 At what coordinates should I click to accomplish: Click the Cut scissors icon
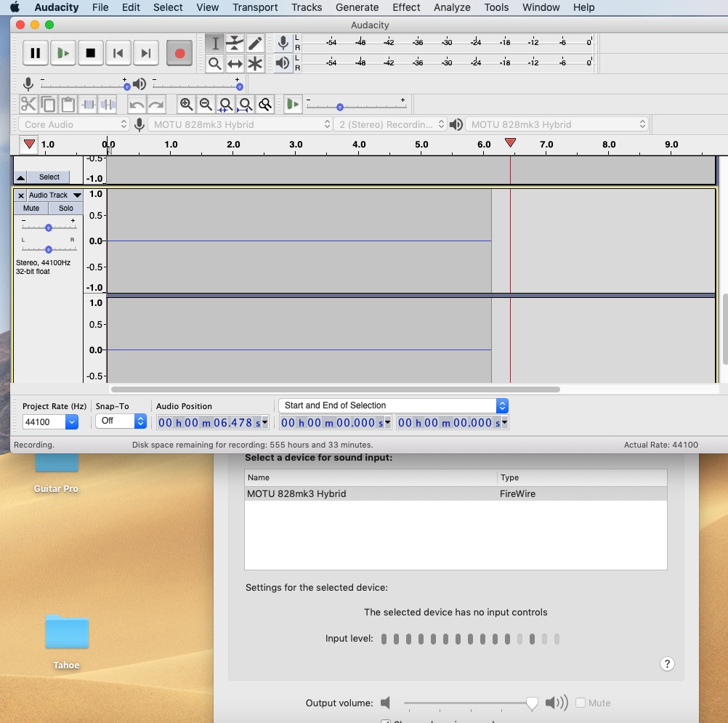click(x=28, y=105)
